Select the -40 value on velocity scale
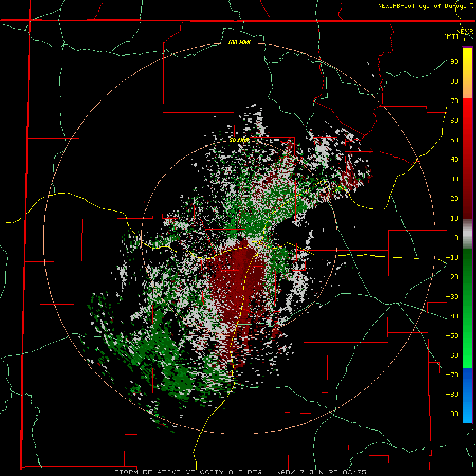The image size is (476, 476). (452, 316)
